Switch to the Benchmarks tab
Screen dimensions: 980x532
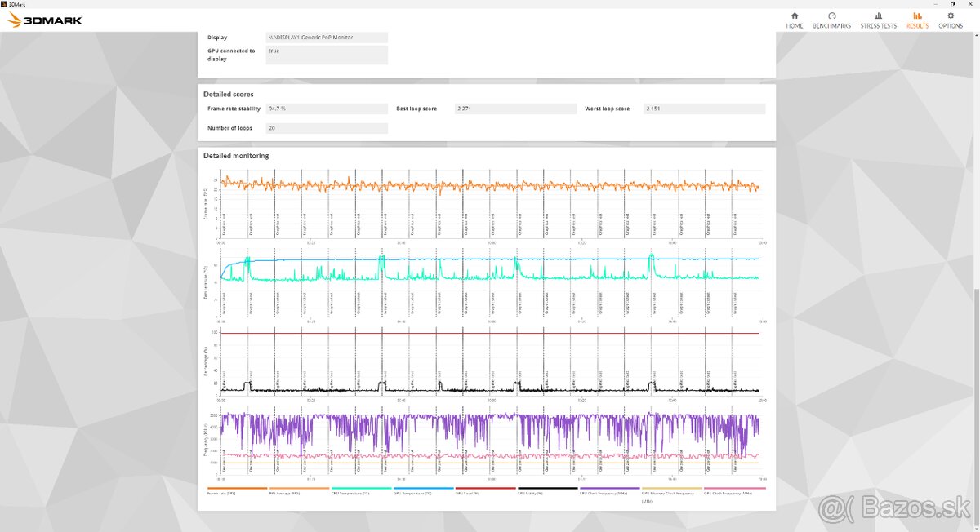click(x=831, y=20)
